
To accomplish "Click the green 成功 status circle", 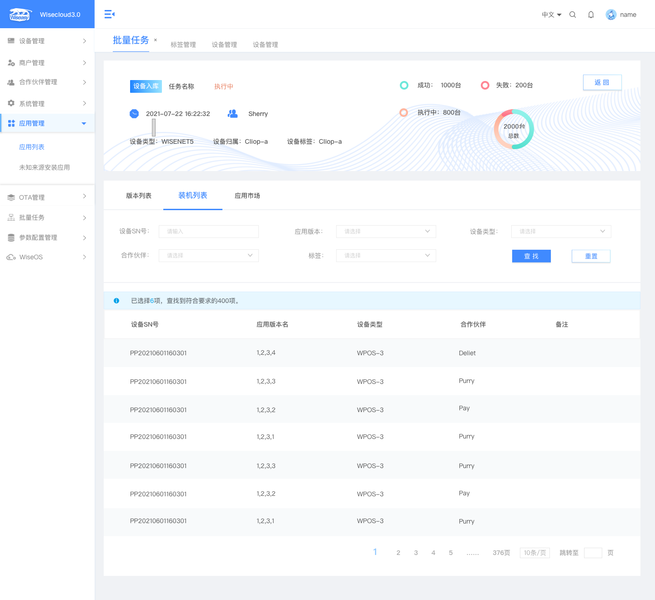I will pyautogui.click(x=404, y=85).
